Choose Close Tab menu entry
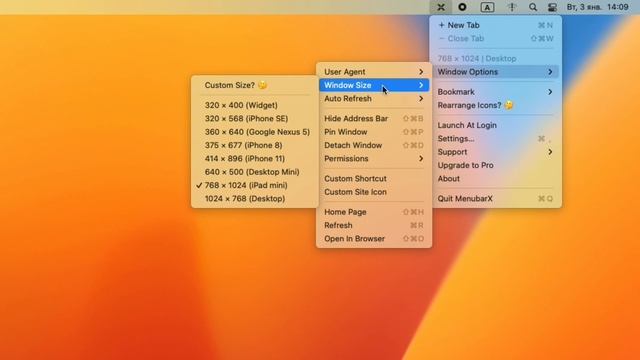640x360 pixels. [x=496, y=38]
